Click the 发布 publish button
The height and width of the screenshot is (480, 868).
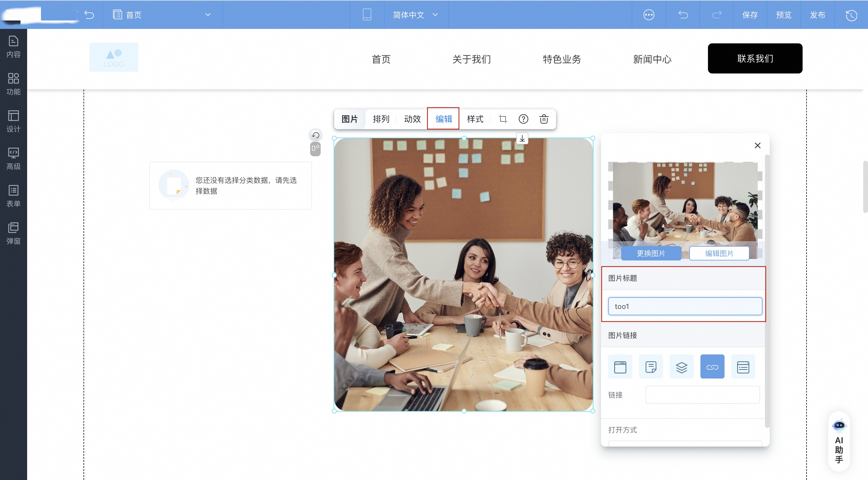tap(817, 15)
